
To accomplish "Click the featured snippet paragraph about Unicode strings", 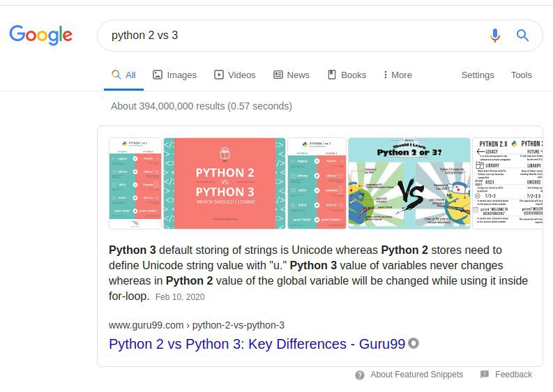I will coord(319,273).
